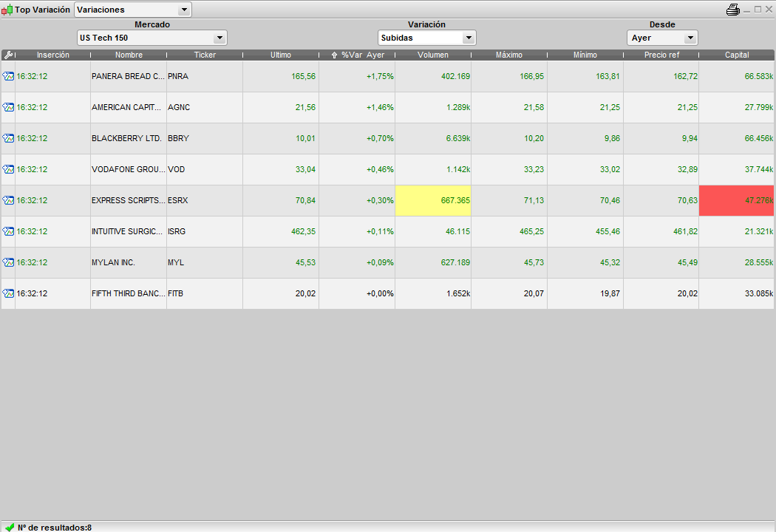776x532 pixels.
Task: Click the Nº de resultados:8 status text
Action: [55, 528]
